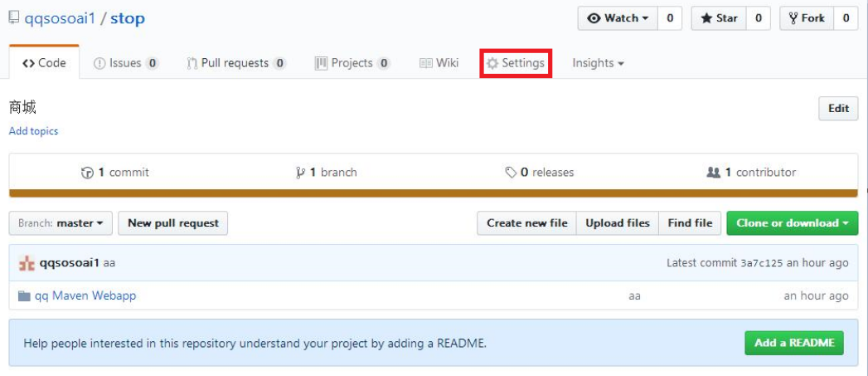868x376 pixels.
Task: Open the aa commit message in the qq Maven Webapp row
Action: tap(634, 296)
